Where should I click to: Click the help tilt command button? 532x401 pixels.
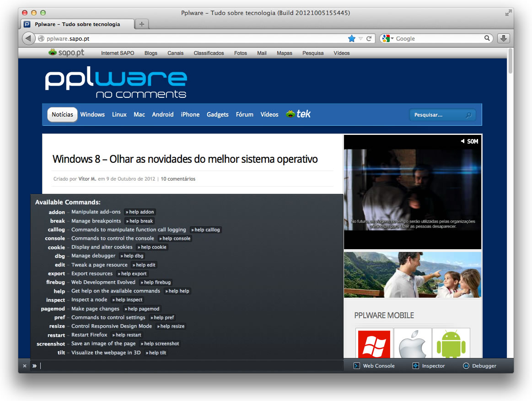pyautogui.click(x=156, y=353)
